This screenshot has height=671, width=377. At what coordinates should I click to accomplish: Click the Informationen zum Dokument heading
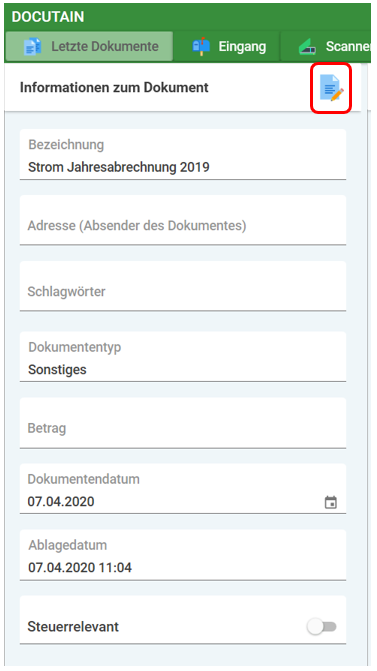(114, 87)
